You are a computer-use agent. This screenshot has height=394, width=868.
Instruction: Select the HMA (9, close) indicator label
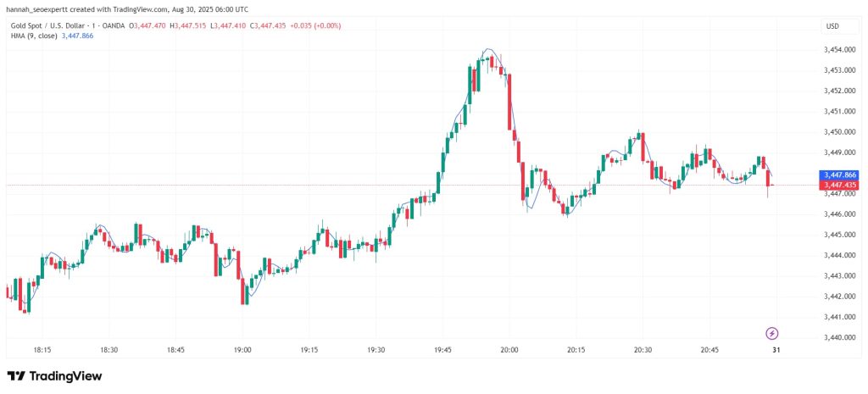[35, 36]
